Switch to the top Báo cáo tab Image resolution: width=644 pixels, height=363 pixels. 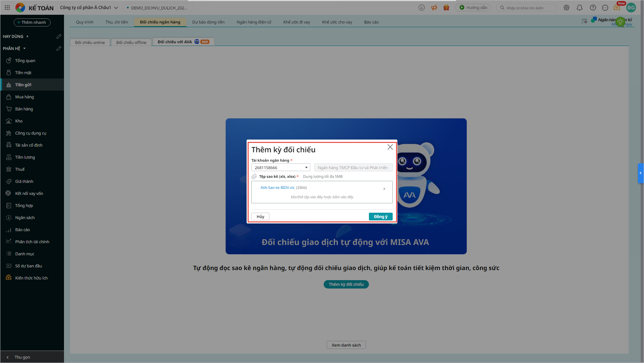[371, 22]
